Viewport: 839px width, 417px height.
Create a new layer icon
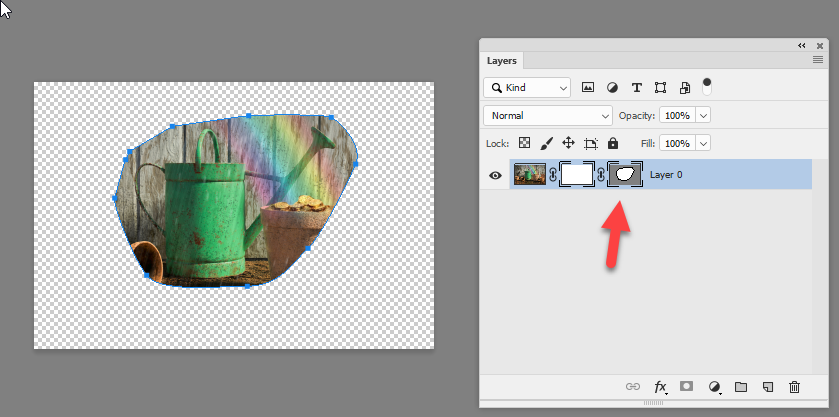pos(768,386)
